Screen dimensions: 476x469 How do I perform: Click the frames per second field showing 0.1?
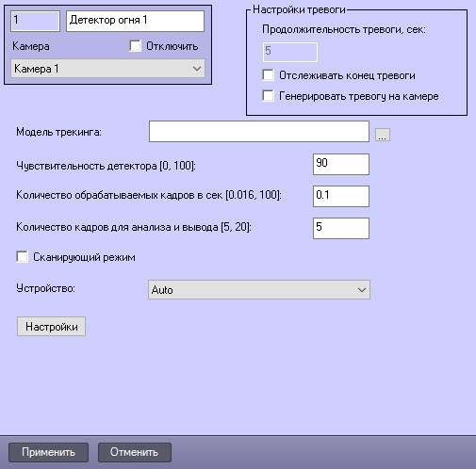coord(341,196)
